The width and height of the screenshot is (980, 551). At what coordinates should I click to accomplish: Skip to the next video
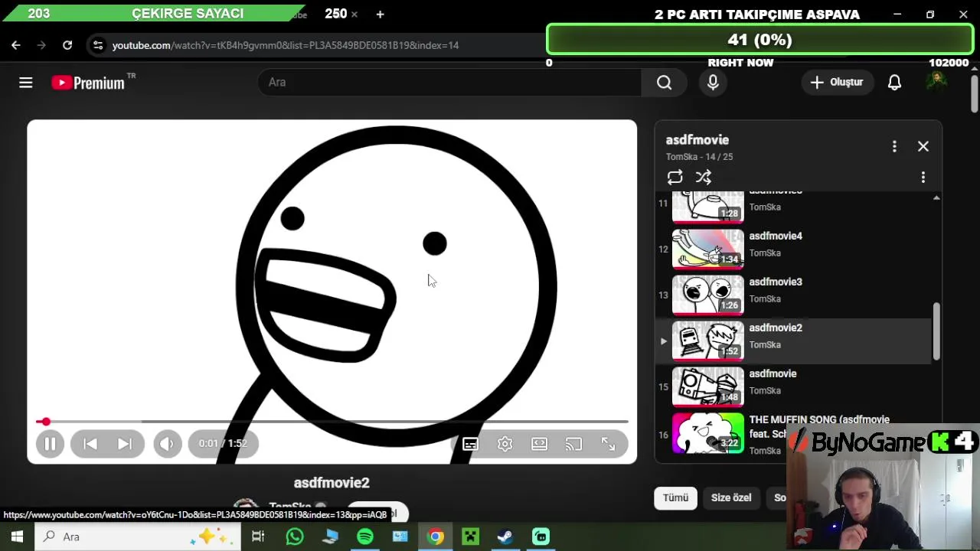(124, 444)
